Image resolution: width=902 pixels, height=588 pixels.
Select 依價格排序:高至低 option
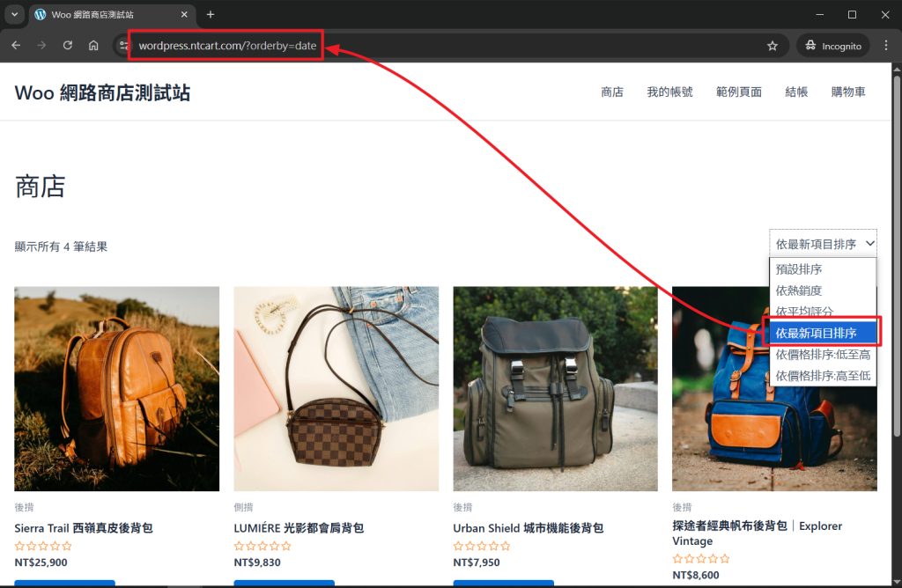[x=823, y=375]
